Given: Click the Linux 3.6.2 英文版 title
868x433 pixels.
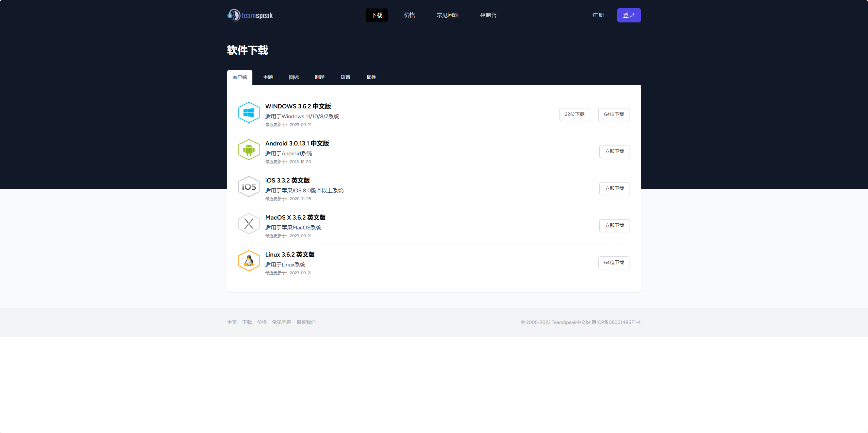Looking at the screenshot, I should pyautogui.click(x=290, y=255).
